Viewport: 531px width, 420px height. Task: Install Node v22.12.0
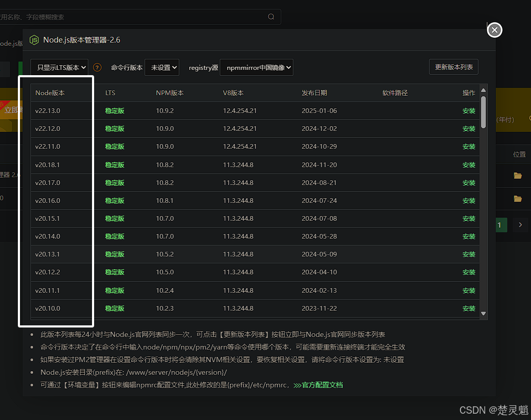point(468,129)
